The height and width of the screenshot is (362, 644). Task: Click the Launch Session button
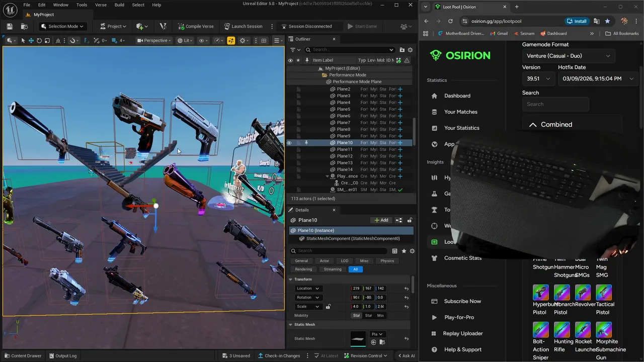(x=243, y=26)
